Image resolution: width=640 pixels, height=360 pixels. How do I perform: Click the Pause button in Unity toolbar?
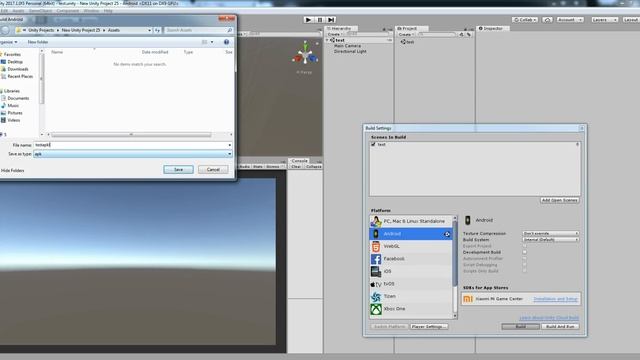(320, 20)
